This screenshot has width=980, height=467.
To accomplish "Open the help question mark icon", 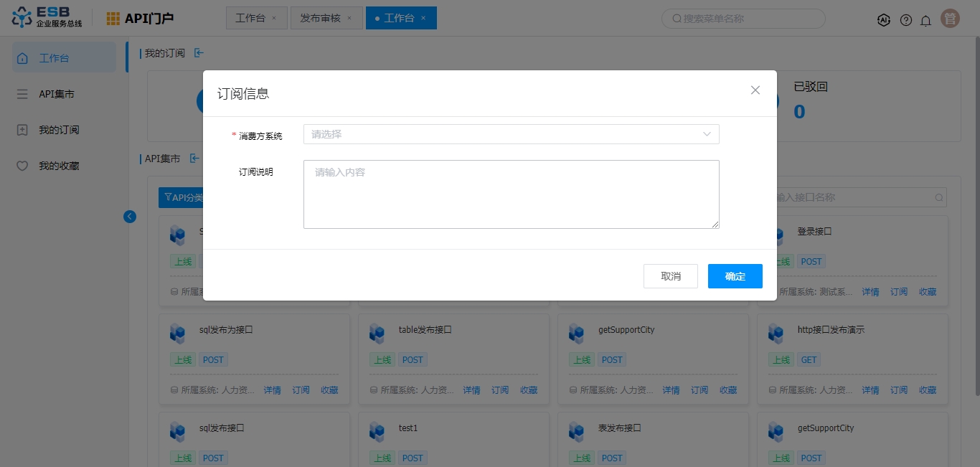I will (x=905, y=20).
